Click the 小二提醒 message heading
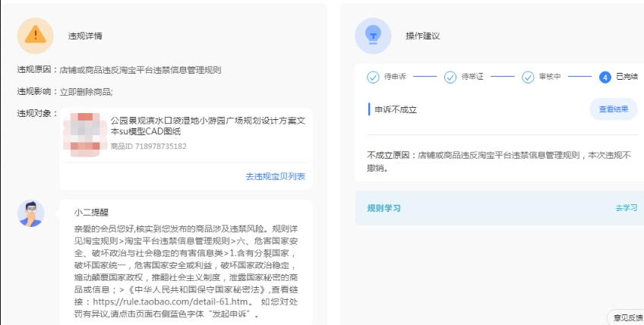The width and height of the screenshot is (644, 325). tap(92, 212)
